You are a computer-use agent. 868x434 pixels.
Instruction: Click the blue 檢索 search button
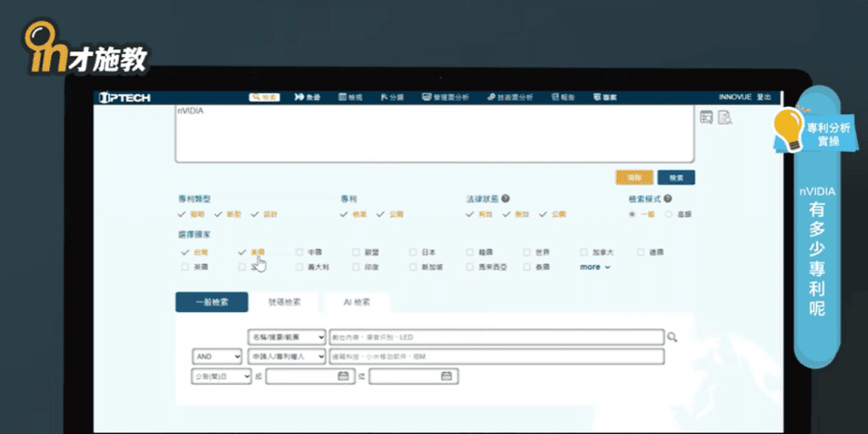pos(676,178)
